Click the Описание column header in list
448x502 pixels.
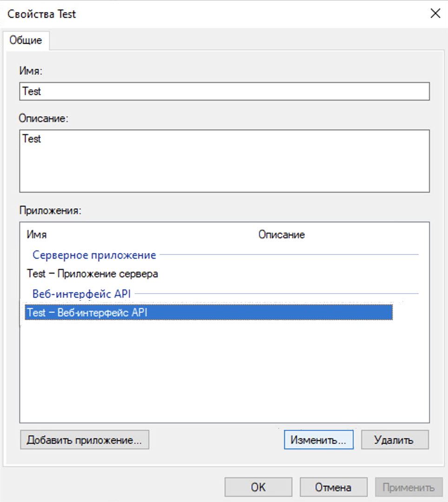click(x=281, y=234)
